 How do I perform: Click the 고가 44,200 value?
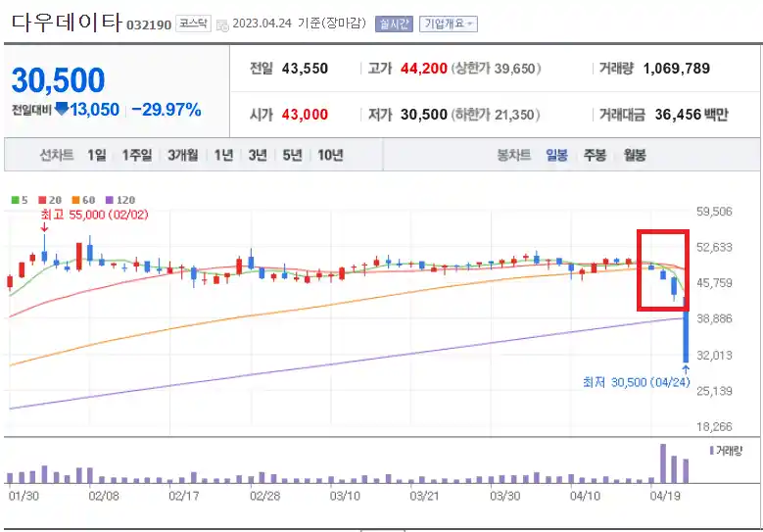point(424,69)
